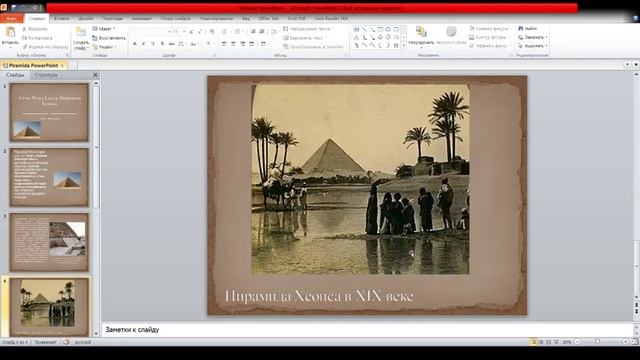The width and height of the screenshot is (640, 360).
Task: Open the Переходы (Transitions) ribbon tab
Action: 112,18
